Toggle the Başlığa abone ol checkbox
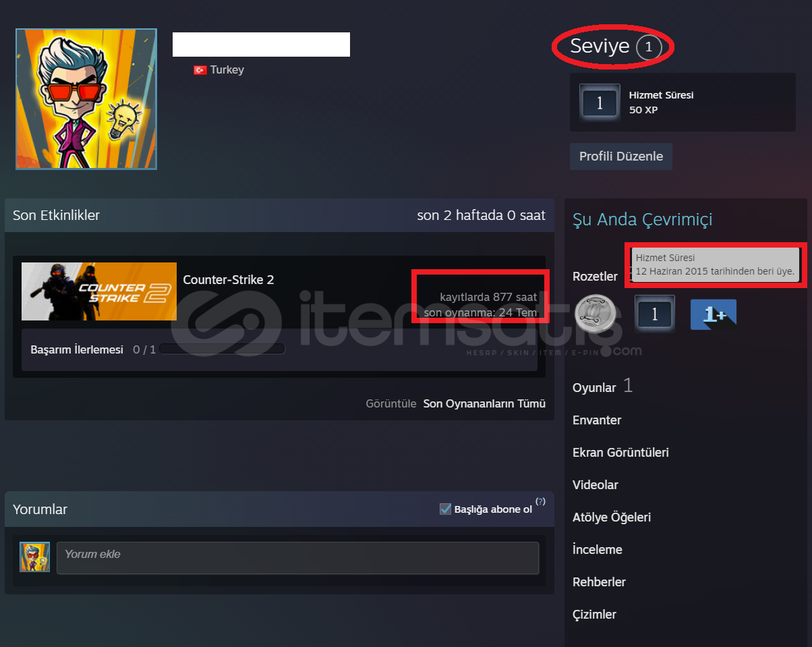 point(445,509)
